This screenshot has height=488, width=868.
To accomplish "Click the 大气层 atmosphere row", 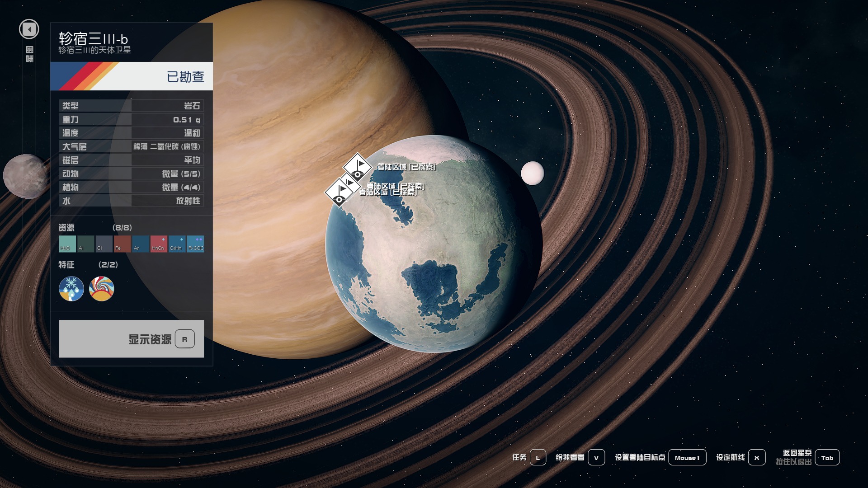I will (132, 146).
